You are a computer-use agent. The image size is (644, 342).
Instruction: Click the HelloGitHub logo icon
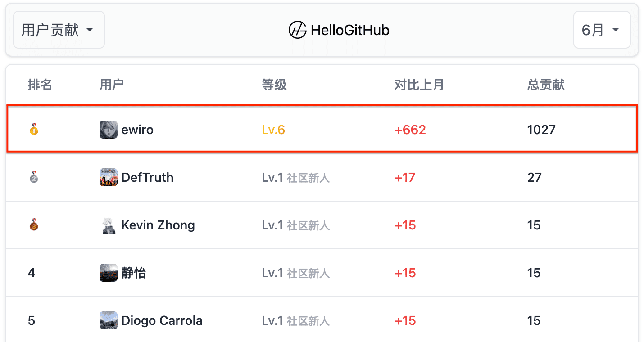tap(297, 30)
